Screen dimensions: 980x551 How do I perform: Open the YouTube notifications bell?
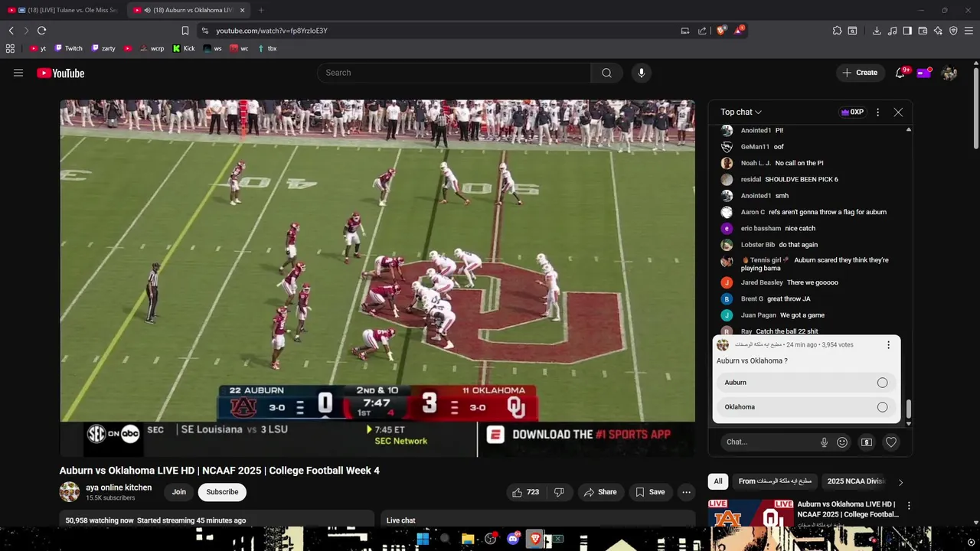pos(900,73)
